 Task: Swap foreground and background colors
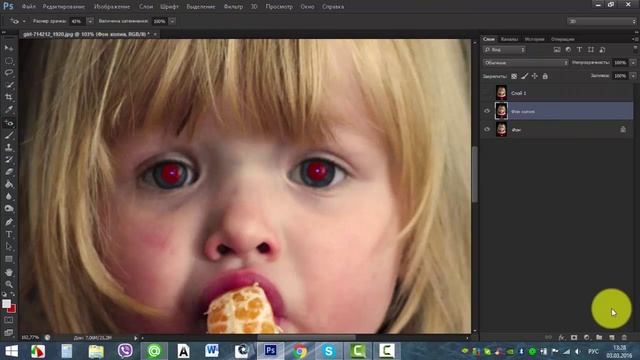[13, 294]
